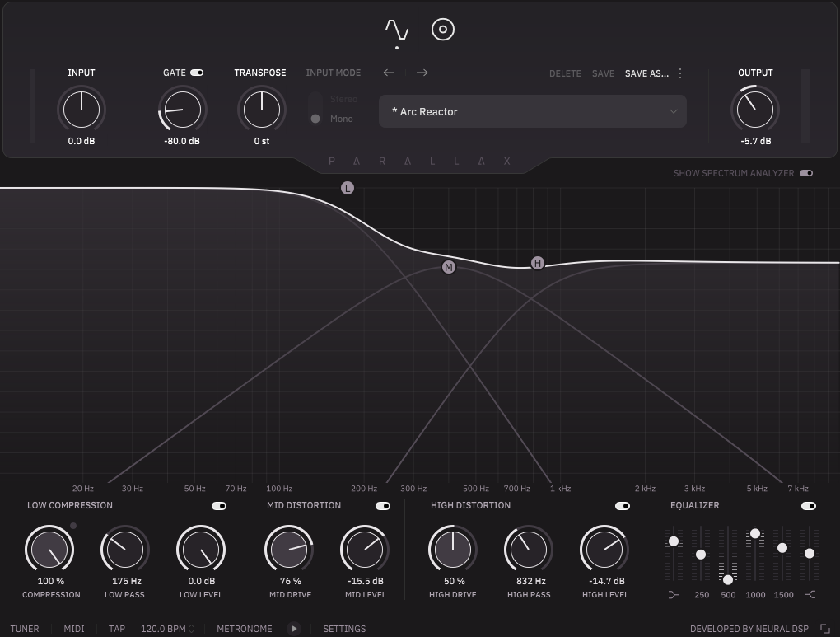Click the -14.7 dB high level value
This screenshot has height=637, width=840.
pyautogui.click(x=606, y=581)
